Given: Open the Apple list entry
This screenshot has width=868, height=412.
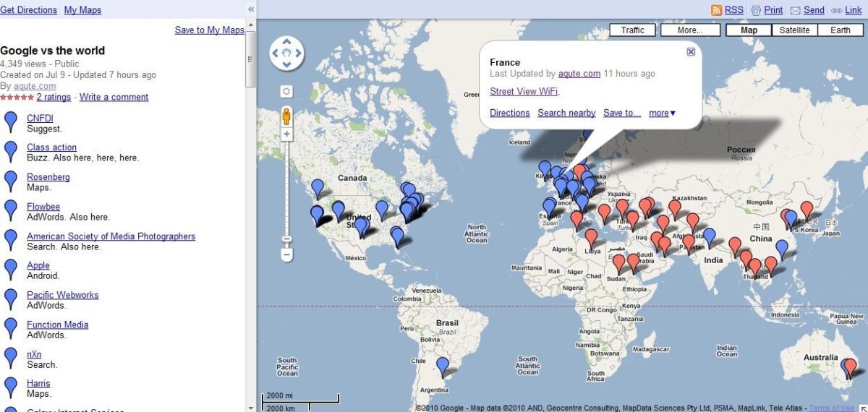Looking at the screenshot, I should (x=38, y=266).
